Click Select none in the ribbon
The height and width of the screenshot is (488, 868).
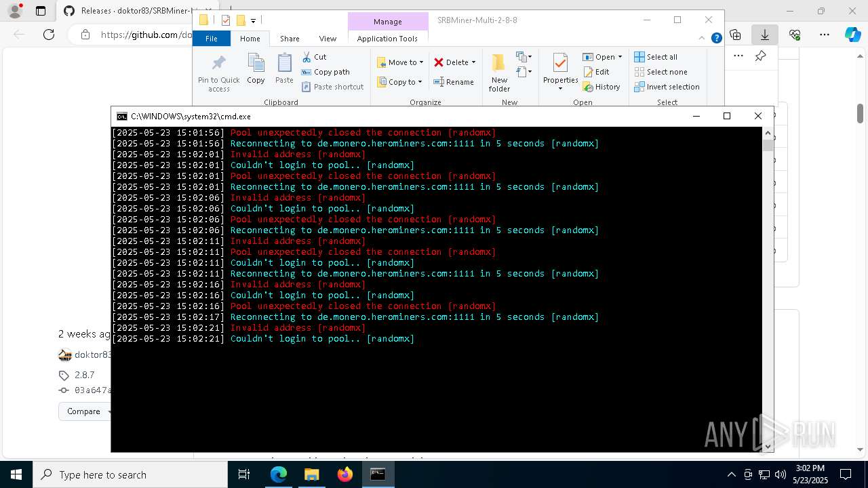[660, 72]
